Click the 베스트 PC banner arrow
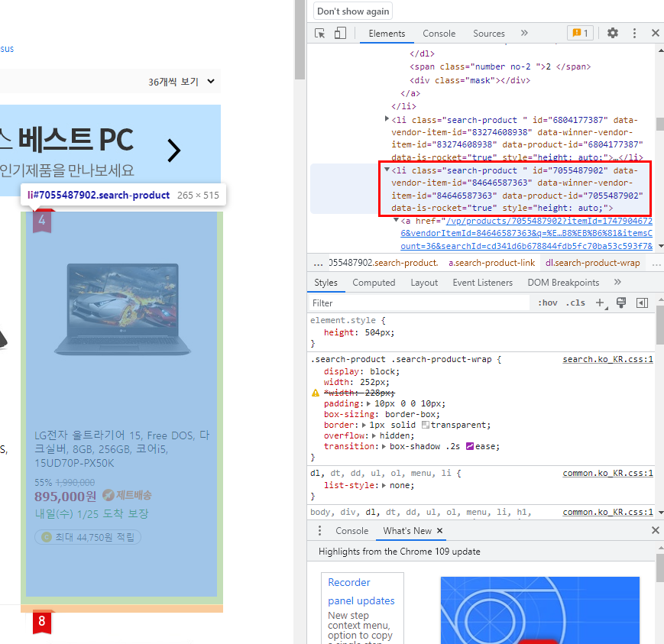This screenshot has width=664, height=644. tap(173, 150)
